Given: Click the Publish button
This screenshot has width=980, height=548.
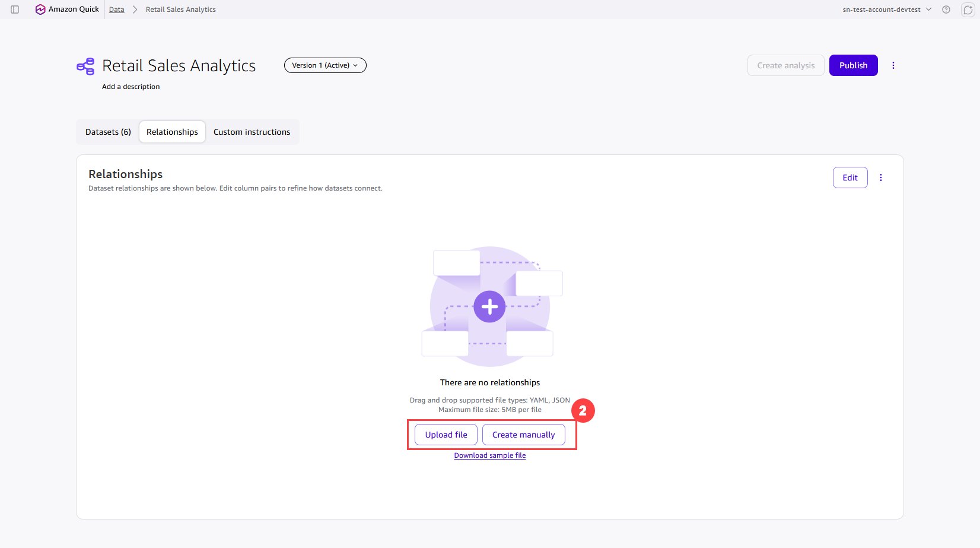Looking at the screenshot, I should pos(853,65).
